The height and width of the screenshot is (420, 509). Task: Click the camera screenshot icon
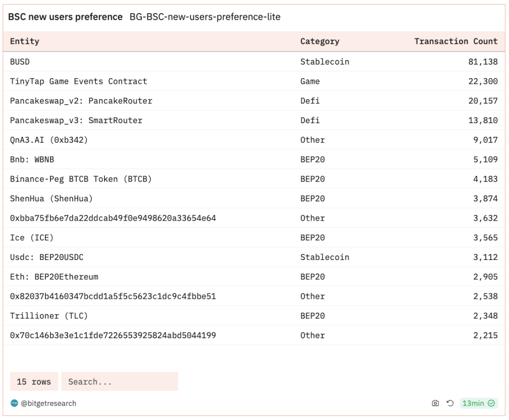pyautogui.click(x=435, y=403)
